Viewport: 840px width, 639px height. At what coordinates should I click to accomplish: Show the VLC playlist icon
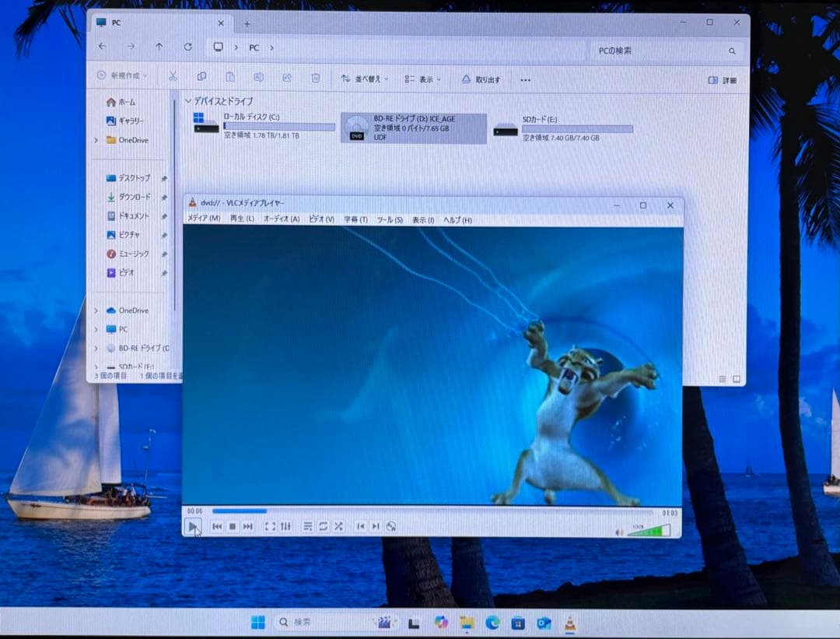(x=308, y=526)
